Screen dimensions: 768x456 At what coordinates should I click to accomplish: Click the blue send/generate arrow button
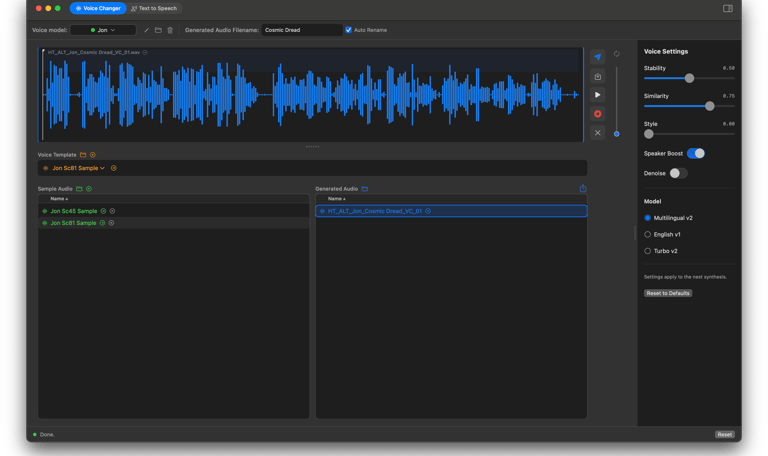(x=597, y=57)
